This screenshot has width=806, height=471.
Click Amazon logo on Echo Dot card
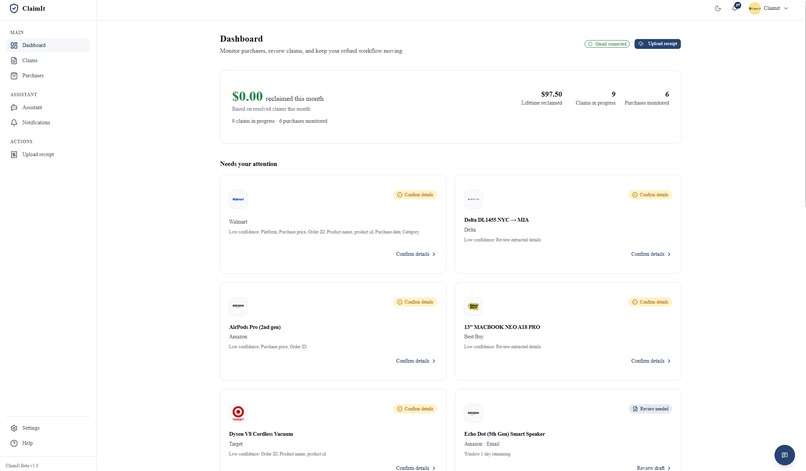click(x=473, y=413)
